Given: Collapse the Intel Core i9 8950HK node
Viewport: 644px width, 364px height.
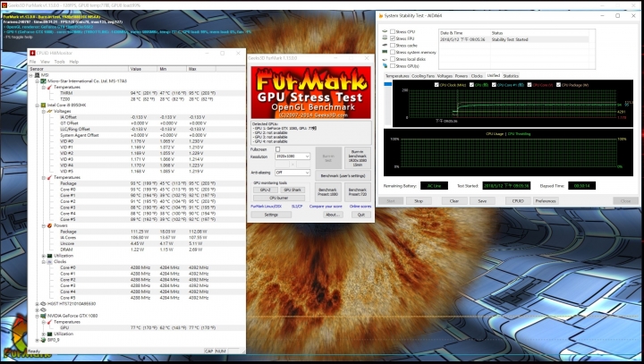Looking at the screenshot, I should 37,106.
